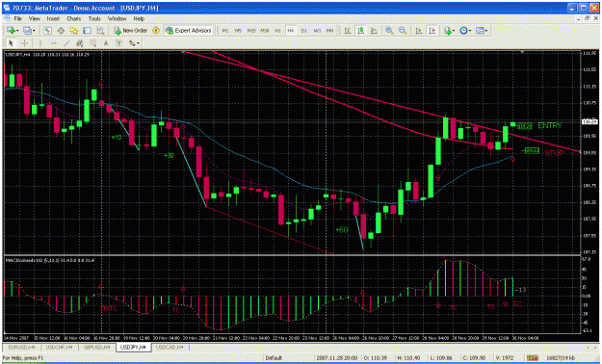Click the Default profile in status bar
The width and height of the screenshot is (602, 364).
point(274,358)
